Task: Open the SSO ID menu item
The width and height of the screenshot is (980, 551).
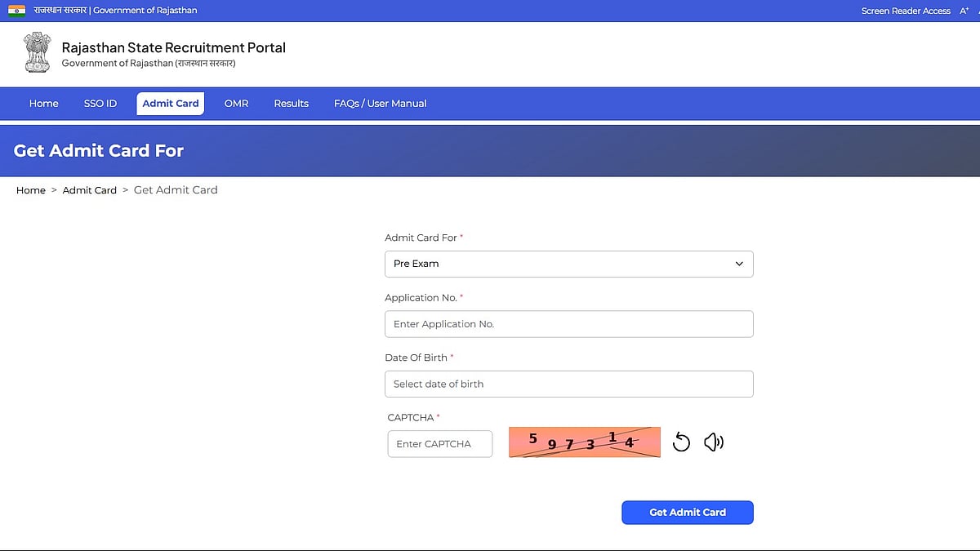Action: click(x=100, y=104)
